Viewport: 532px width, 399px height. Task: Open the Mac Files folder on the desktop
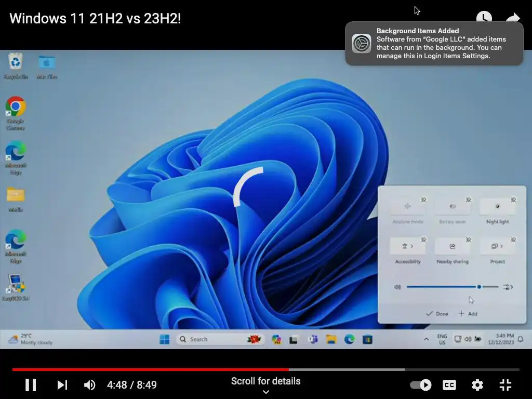[x=47, y=67]
